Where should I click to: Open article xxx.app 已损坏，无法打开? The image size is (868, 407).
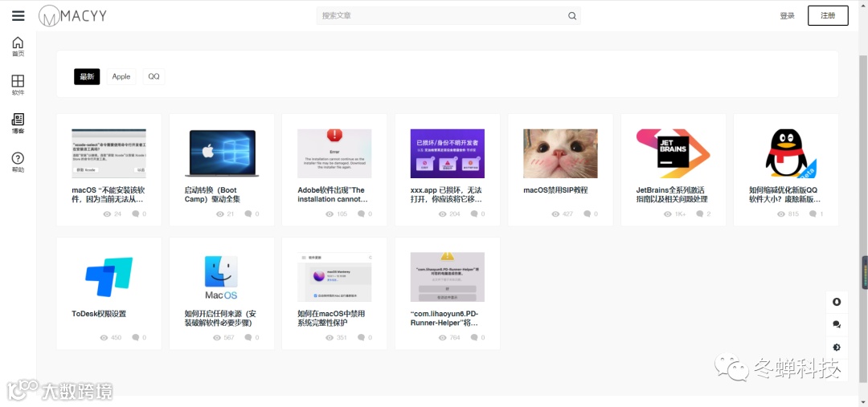coord(446,194)
